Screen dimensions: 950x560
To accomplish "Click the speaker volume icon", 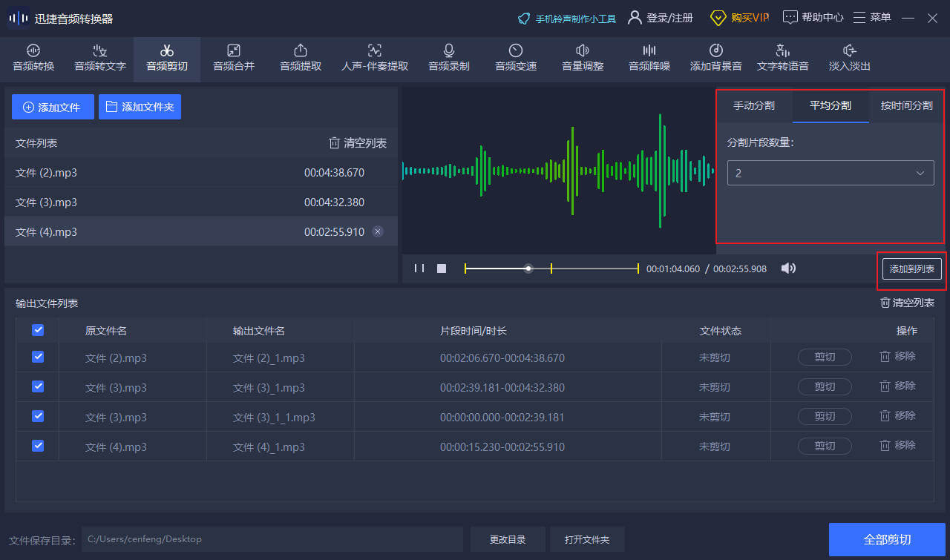I will pos(788,269).
